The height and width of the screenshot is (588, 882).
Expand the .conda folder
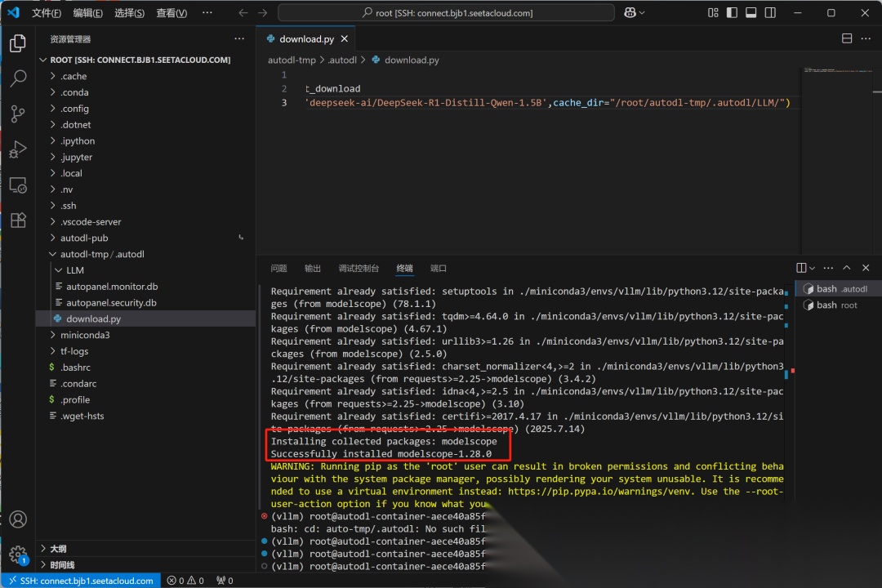point(145,92)
